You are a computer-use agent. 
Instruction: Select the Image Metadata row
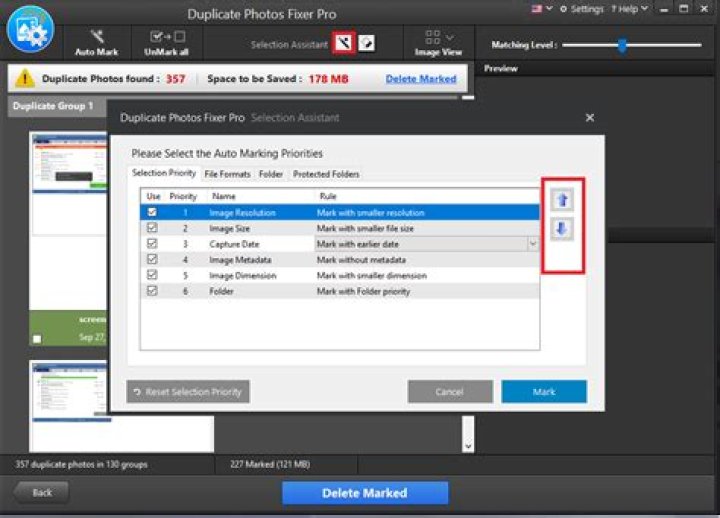[340, 259]
